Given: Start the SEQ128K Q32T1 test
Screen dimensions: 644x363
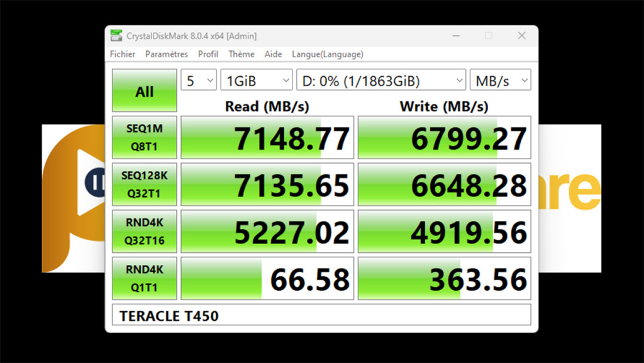Looking at the screenshot, I should click(145, 184).
